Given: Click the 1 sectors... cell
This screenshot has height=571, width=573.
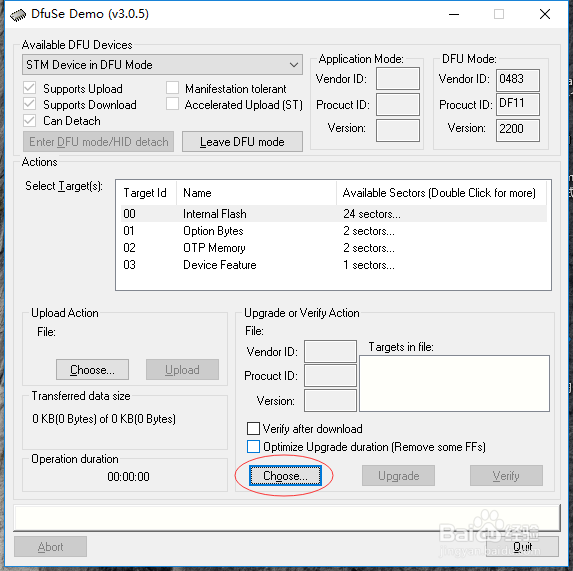Looking at the screenshot, I should coord(369,265).
